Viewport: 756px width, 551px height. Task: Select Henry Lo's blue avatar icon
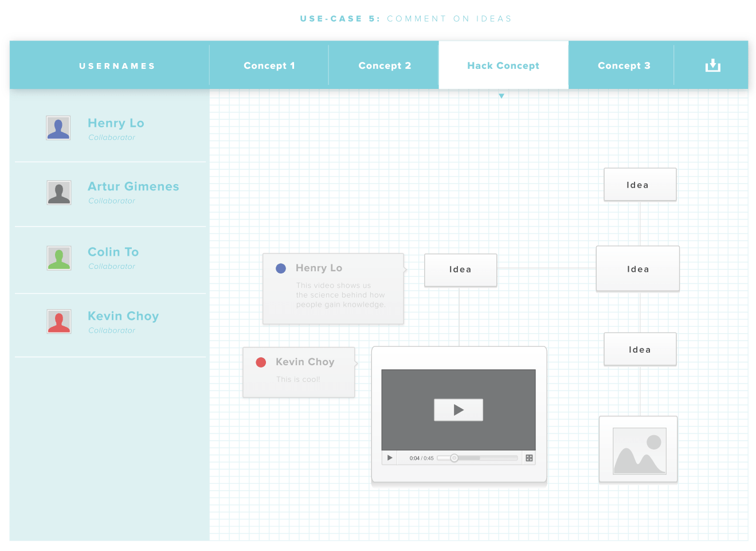click(x=58, y=128)
